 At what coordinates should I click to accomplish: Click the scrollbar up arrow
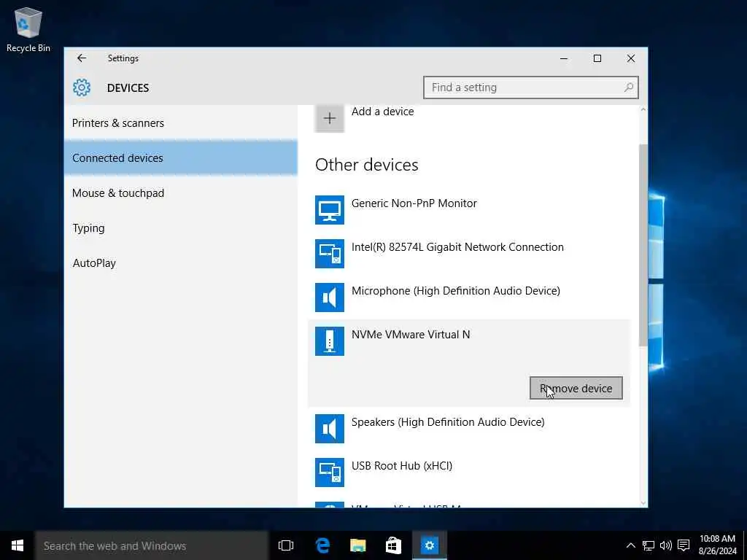click(643, 110)
